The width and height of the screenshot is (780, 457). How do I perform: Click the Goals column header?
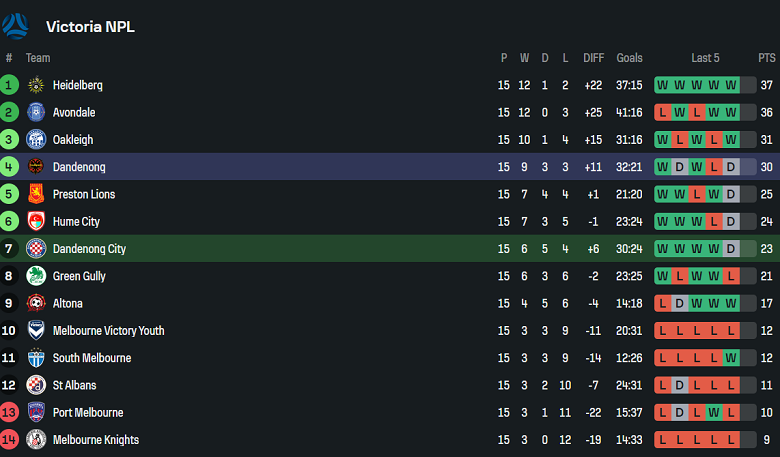tap(630, 58)
